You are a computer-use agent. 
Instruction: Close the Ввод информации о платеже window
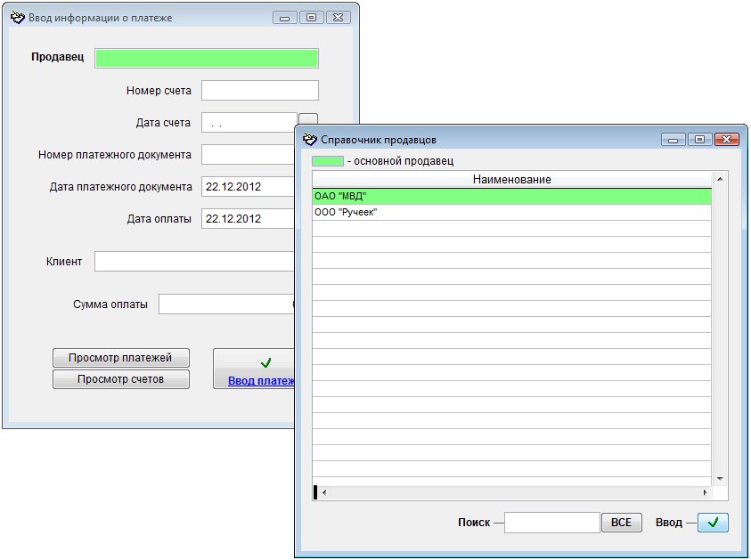pos(339,18)
